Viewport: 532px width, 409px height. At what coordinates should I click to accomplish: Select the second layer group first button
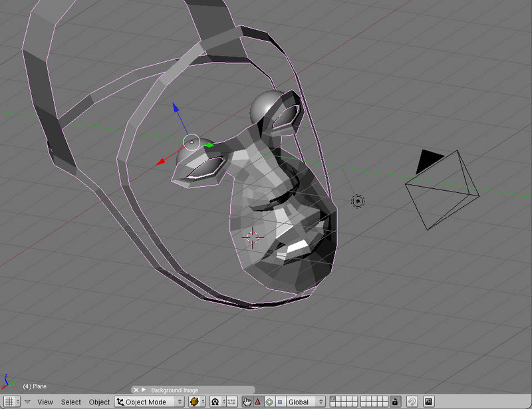point(363,399)
